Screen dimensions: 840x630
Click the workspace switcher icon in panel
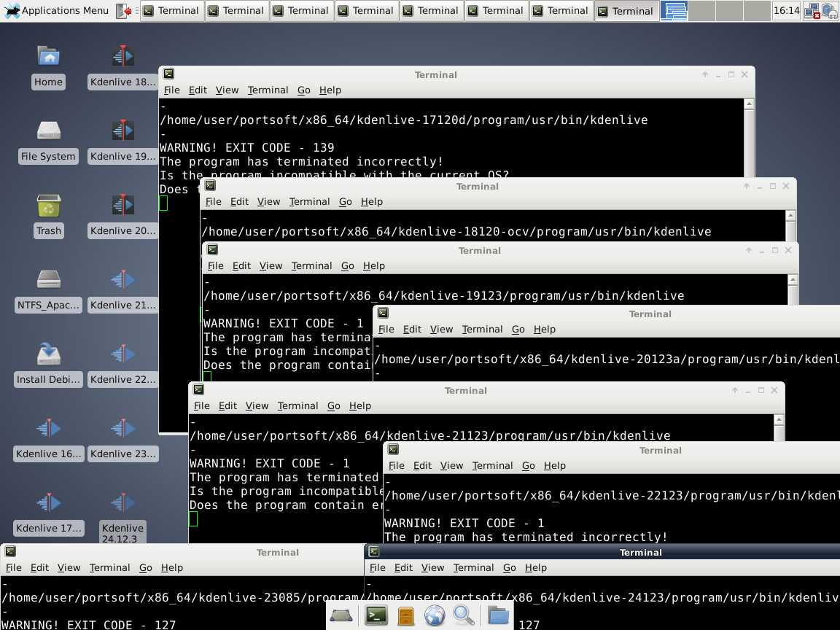click(x=674, y=11)
